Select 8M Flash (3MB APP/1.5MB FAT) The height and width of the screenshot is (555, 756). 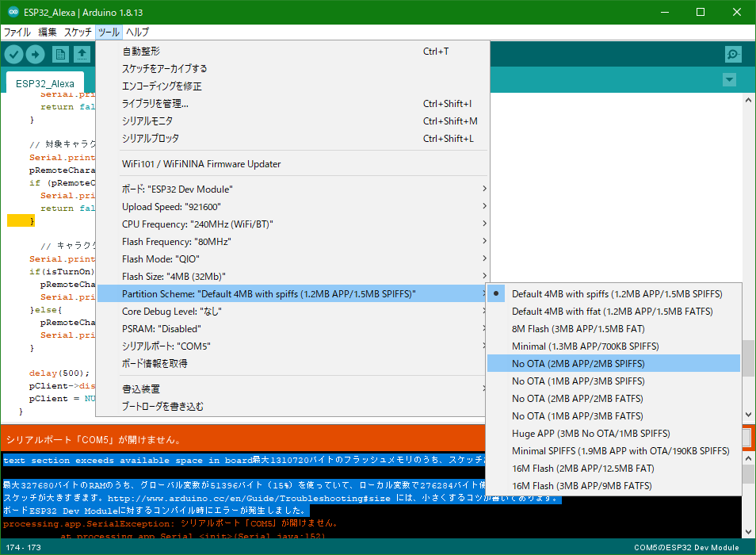(x=614, y=329)
